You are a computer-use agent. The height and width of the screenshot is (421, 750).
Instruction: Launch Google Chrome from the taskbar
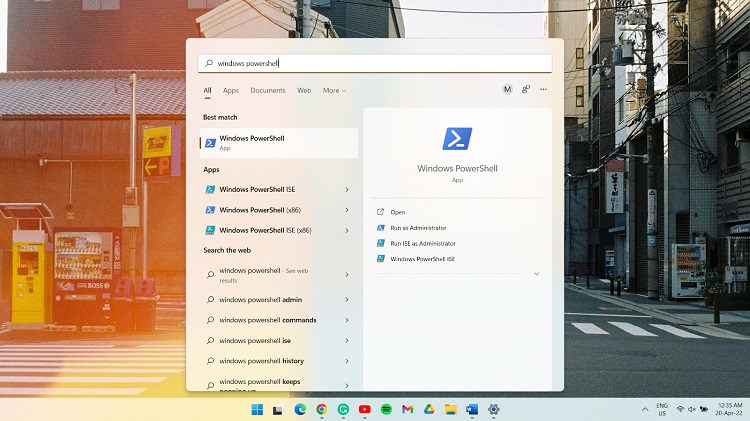[x=321, y=410]
